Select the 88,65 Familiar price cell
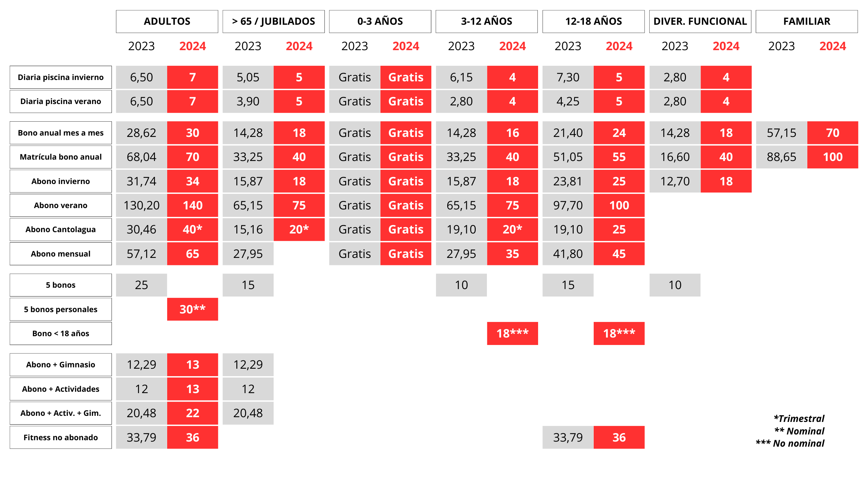Screen dimensions: 868x488 coord(781,157)
